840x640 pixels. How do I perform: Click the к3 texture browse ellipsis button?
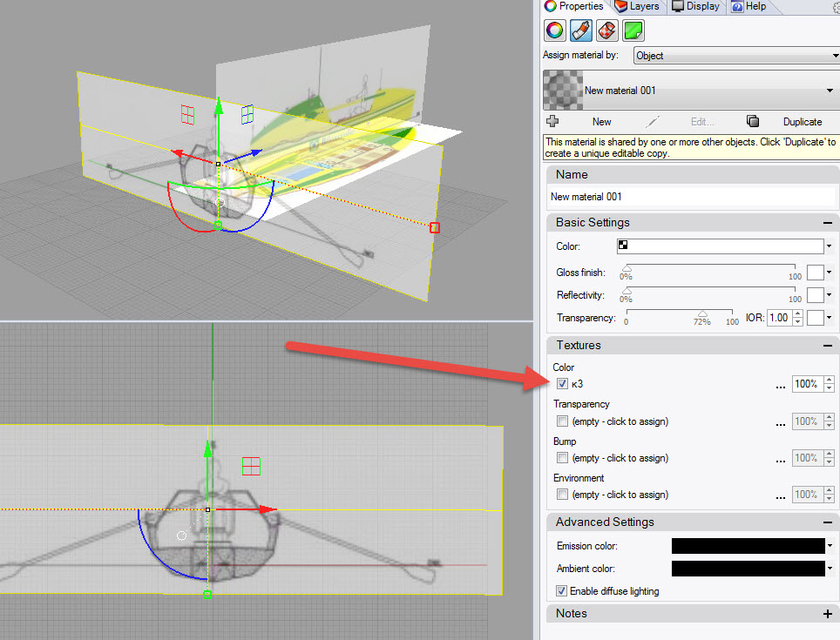tap(780, 385)
